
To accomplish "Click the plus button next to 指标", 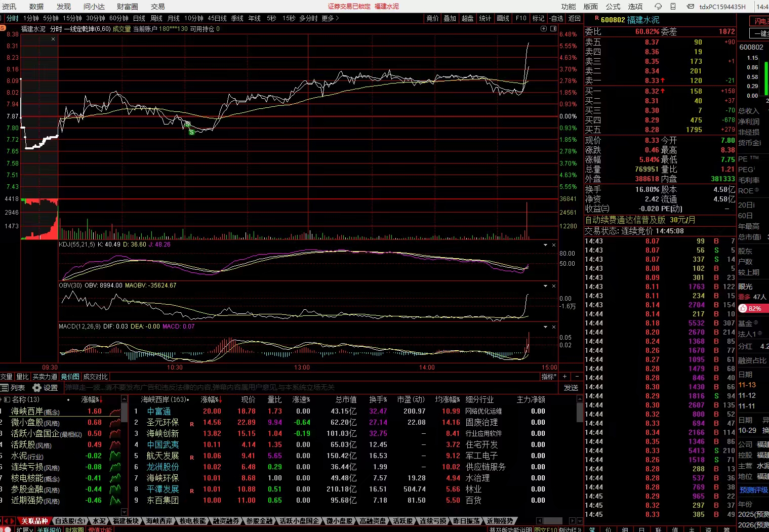I will tap(565, 377).
